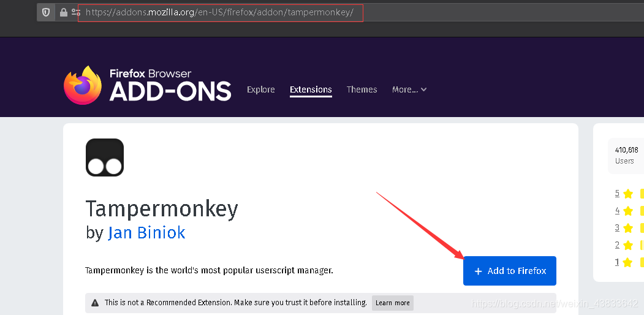
Task: Click the star icon next to 4
Action: point(628,211)
